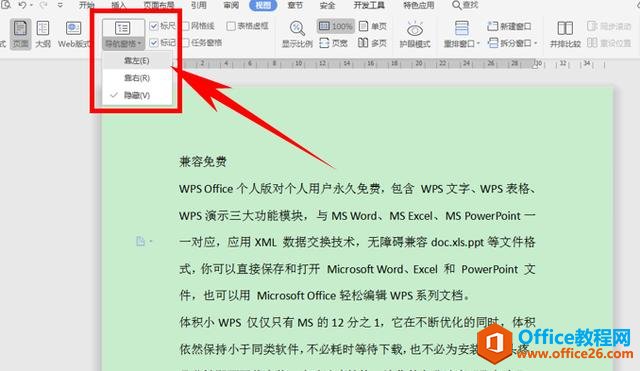Click the line starting '依然保持小于同类软件'
Screen dimensions: 640x371
pyautogui.click(x=354, y=349)
